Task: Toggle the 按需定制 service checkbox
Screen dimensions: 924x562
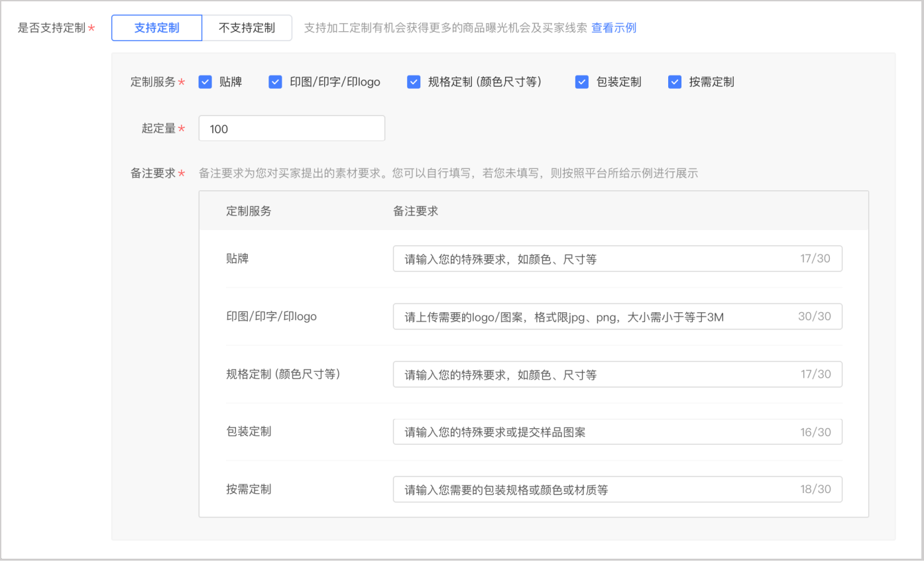Action: click(x=675, y=82)
